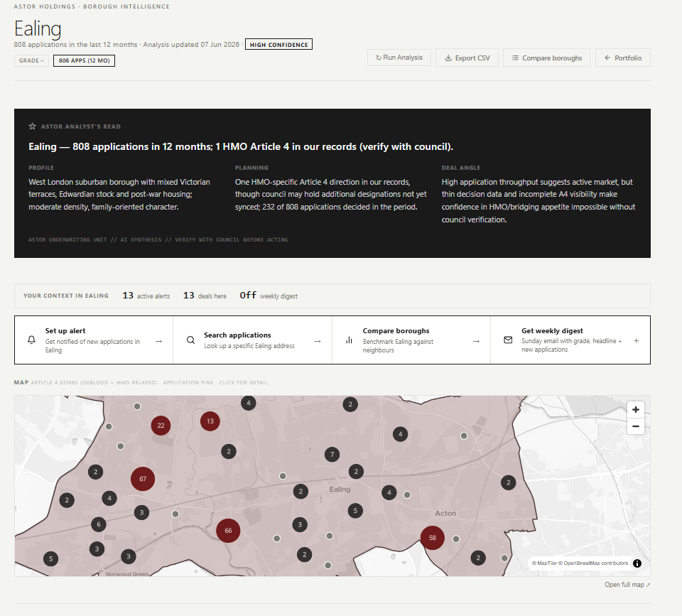Click the arrow on the Set up alert card

[158, 342]
